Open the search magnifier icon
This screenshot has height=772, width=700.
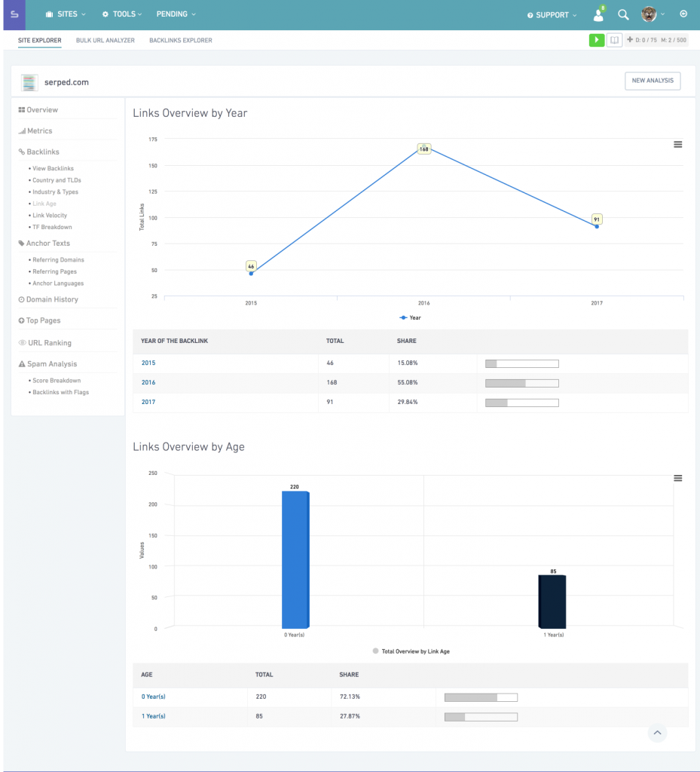623,15
